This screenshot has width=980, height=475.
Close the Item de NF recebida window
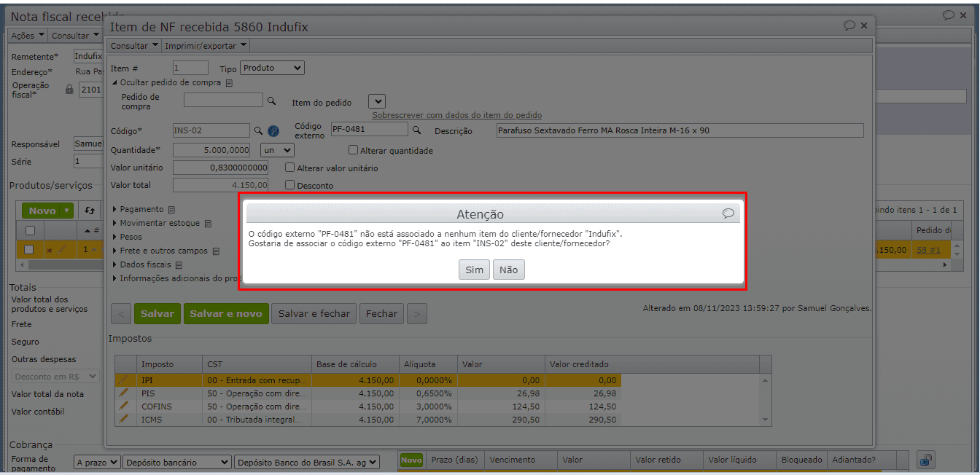click(864, 25)
